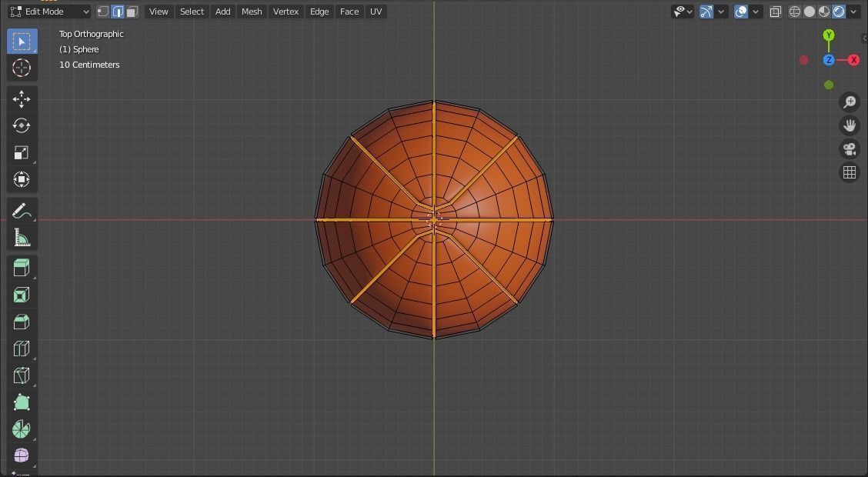Switch to Solid shading
Viewport: 868px width, 477px height.
[810, 12]
